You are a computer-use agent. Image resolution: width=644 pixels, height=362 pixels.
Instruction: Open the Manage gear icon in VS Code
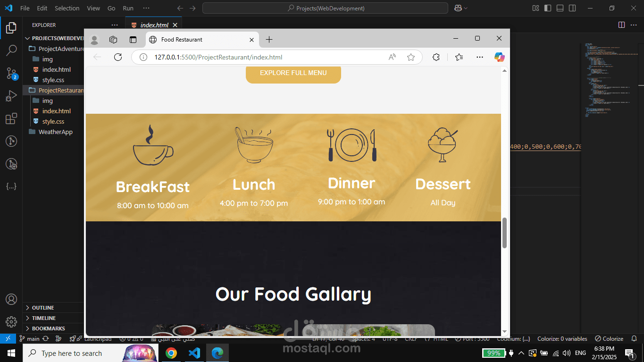[11, 322]
